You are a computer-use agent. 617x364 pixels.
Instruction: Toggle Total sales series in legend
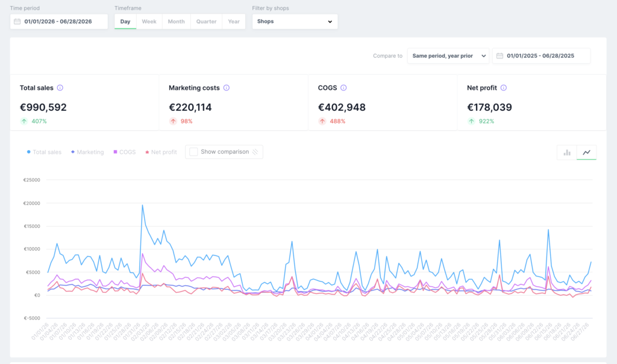[44, 152]
